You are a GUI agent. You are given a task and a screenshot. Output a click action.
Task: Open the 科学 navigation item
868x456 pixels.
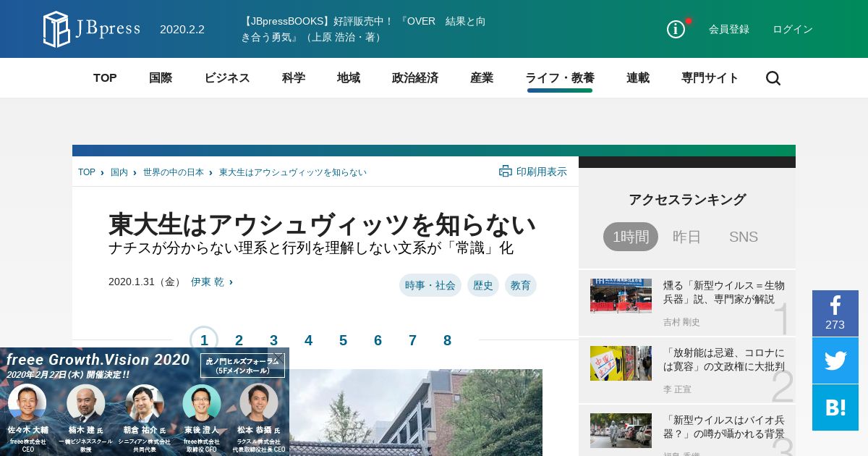coord(294,78)
